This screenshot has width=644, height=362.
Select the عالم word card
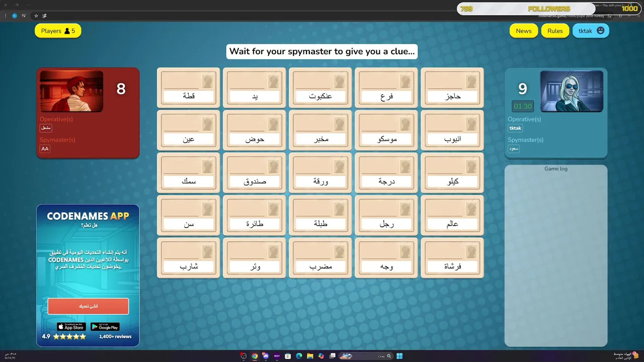pyautogui.click(x=452, y=216)
